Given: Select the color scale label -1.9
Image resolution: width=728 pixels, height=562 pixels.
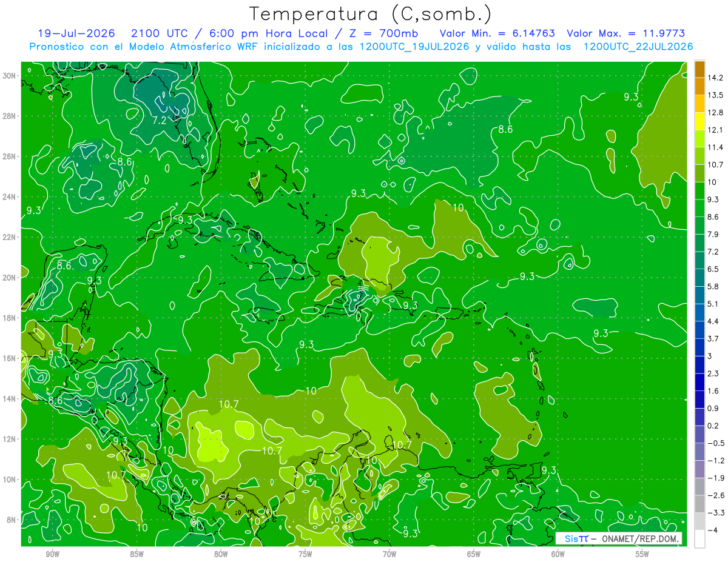Looking at the screenshot, I should (716, 478).
